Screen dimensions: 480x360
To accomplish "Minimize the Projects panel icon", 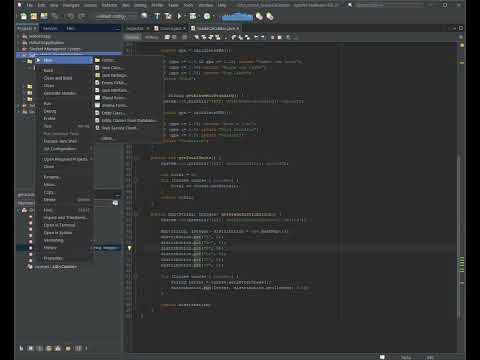I will [x=117, y=29].
